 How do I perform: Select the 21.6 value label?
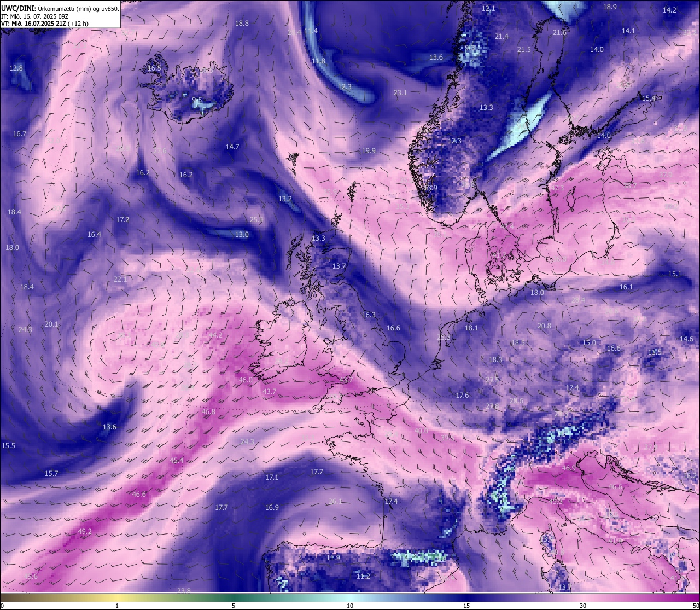click(559, 33)
